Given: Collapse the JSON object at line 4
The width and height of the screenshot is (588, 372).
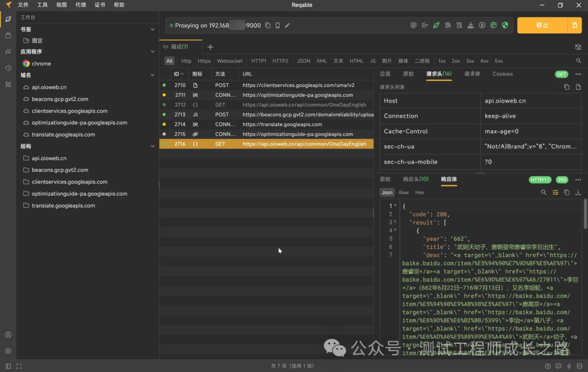Looking at the screenshot, I should point(395,231).
